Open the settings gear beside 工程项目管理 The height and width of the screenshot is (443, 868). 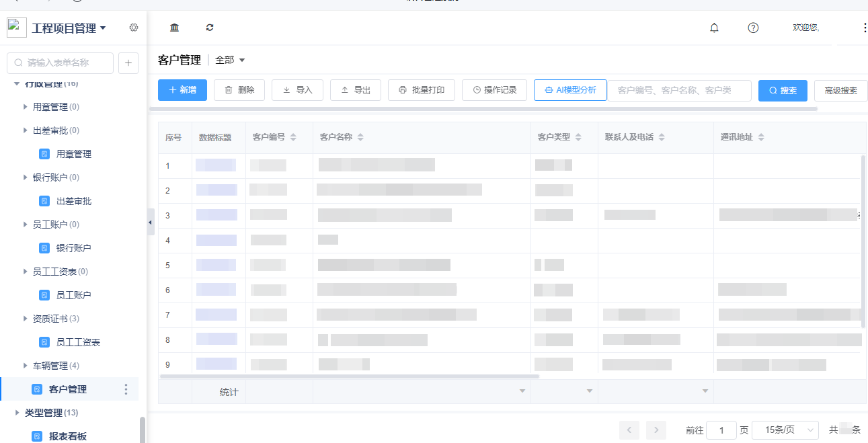(134, 28)
